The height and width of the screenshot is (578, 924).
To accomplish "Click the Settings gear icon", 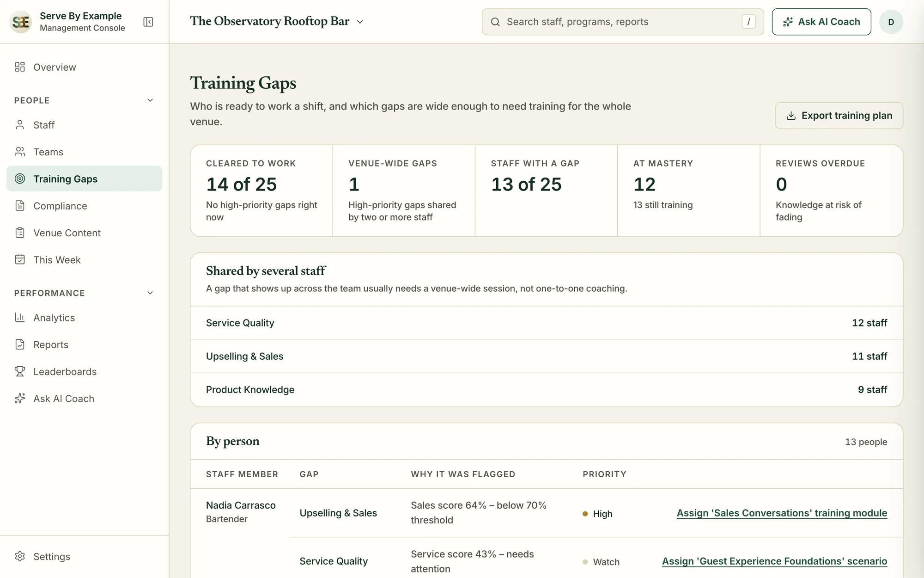I will pos(20,556).
